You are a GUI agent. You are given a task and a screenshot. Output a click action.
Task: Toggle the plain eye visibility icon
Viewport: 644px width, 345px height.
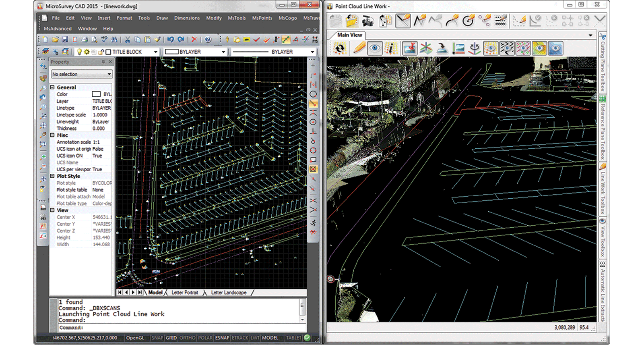click(375, 48)
